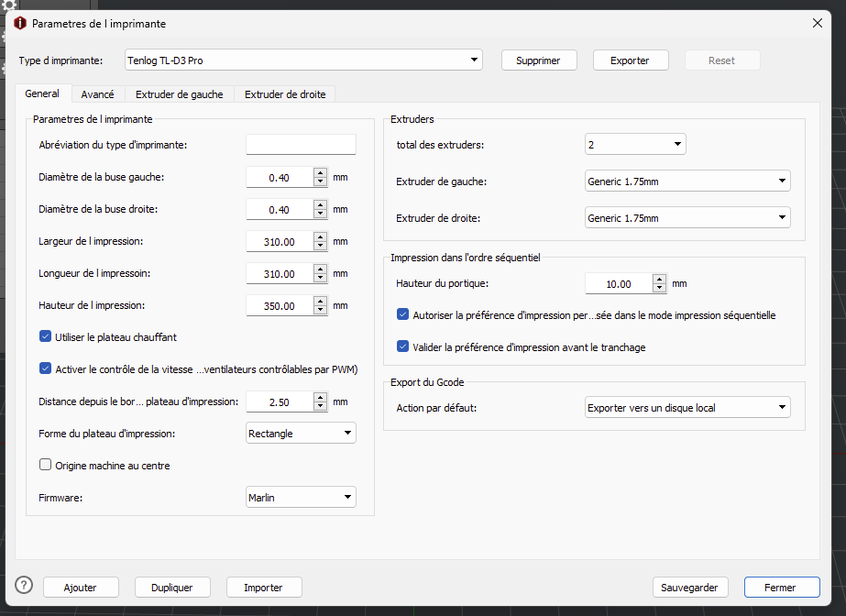Enable Origine machine au centre
Image resolution: width=846 pixels, height=616 pixels.
pyautogui.click(x=45, y=465)
